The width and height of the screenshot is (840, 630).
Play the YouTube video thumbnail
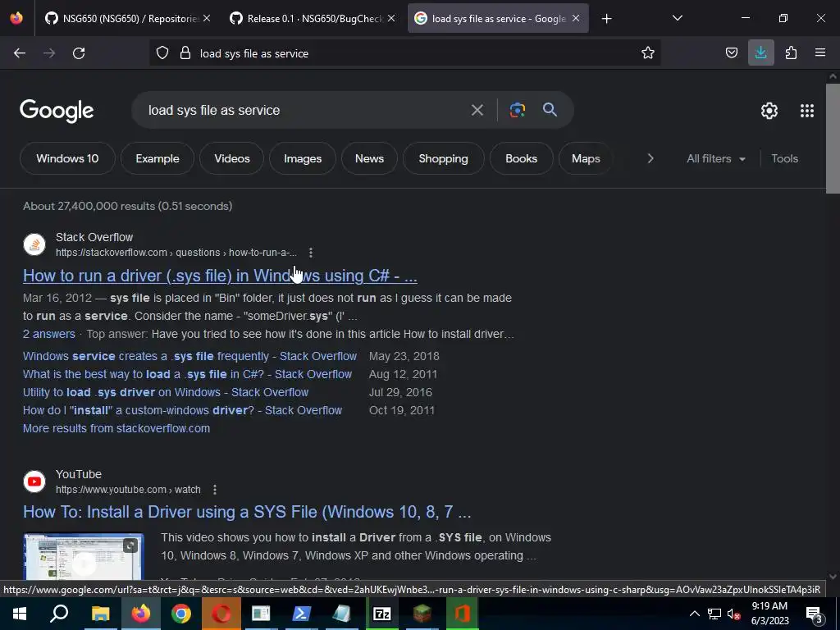(x=84, y=557)
